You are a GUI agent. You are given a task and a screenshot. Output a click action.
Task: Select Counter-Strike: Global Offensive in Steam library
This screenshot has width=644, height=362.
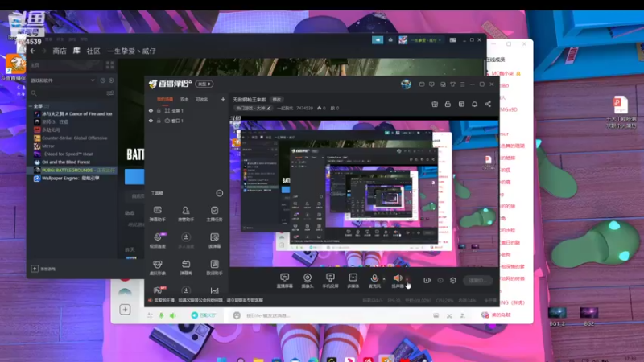pyautogui.click(x=75, y=138)
